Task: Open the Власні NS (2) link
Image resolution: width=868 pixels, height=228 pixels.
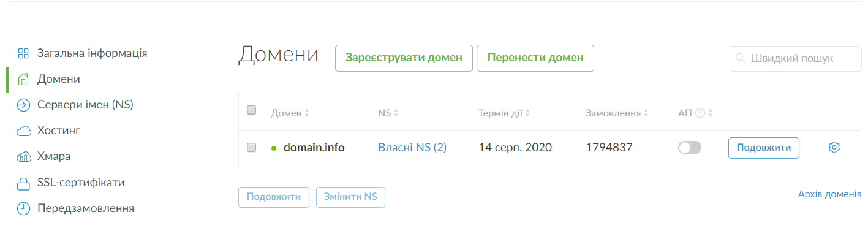Action: [x=412, y=148]
